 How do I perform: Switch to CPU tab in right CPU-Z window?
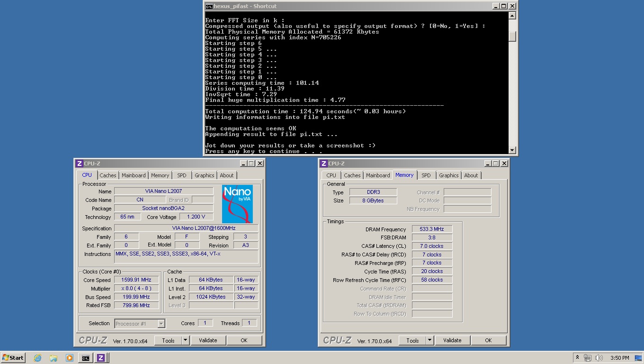331,175
